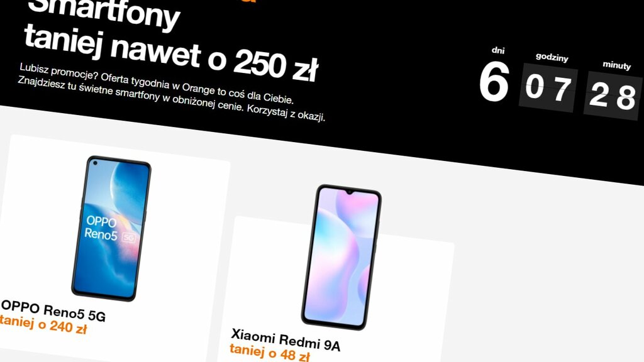Screen dimensions: 644x362
Task: Select the 'taniej o 240 zł' discount label
Action: [43, 325]
